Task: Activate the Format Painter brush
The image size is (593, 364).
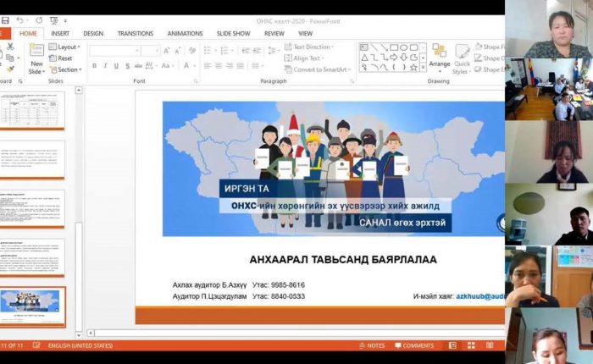Action: tap(10, 69)
